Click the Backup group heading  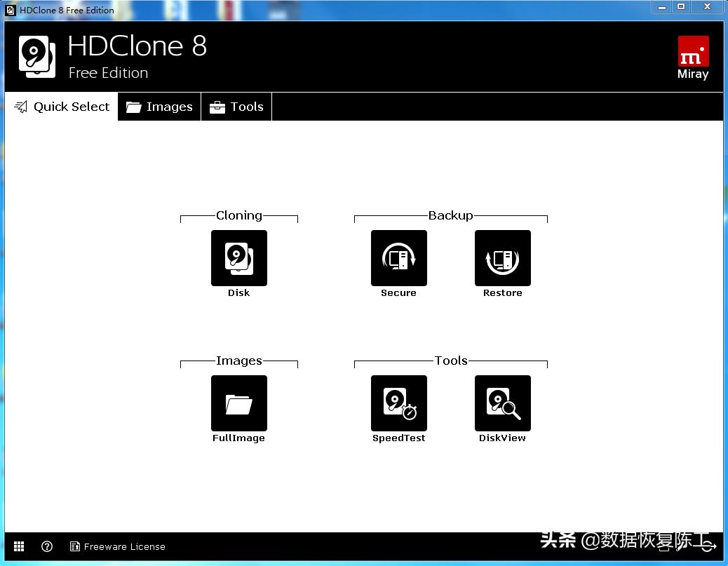tap(451, 215)
